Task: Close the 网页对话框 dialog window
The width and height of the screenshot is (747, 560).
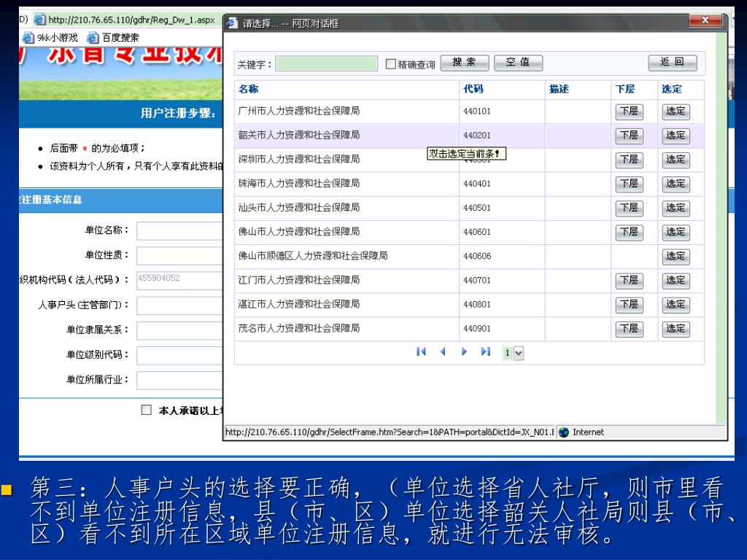Action: (x=705, y=23)
